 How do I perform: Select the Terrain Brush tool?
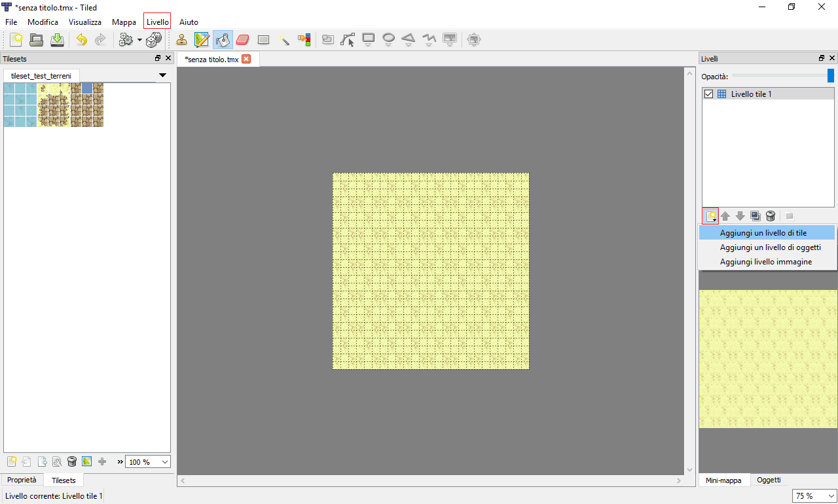[202, 40]
